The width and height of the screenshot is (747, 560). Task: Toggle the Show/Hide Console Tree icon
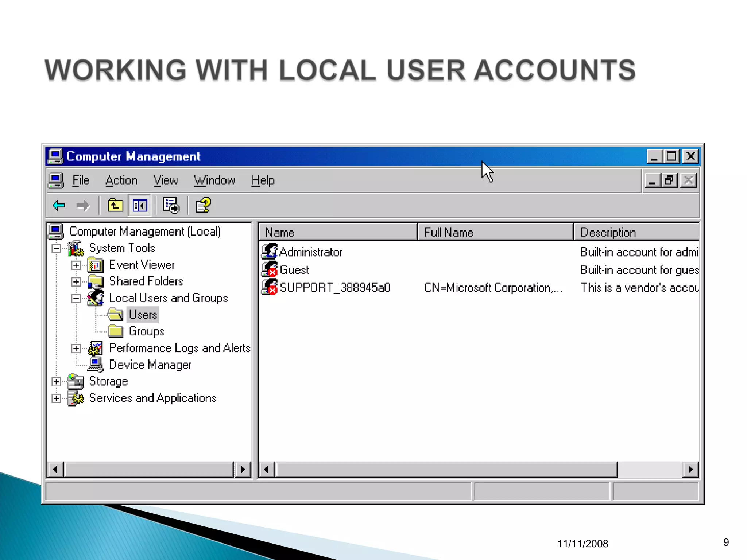pyautogui.click(x=140, y=206)
